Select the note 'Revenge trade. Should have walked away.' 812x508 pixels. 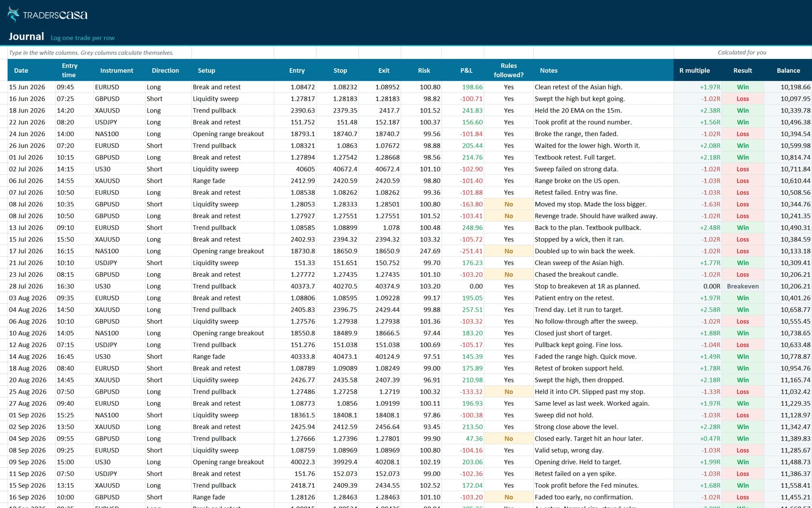click(596, 216)
